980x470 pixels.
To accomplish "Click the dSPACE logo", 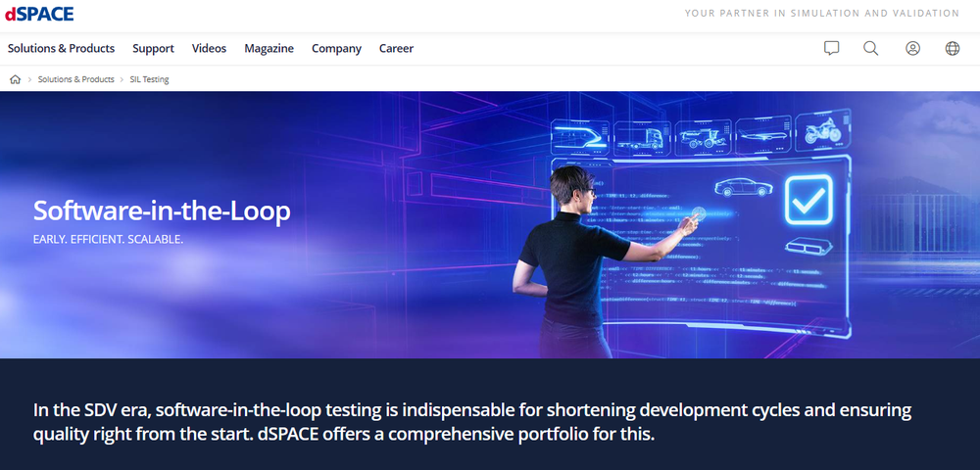I will [x=39, y=14].
